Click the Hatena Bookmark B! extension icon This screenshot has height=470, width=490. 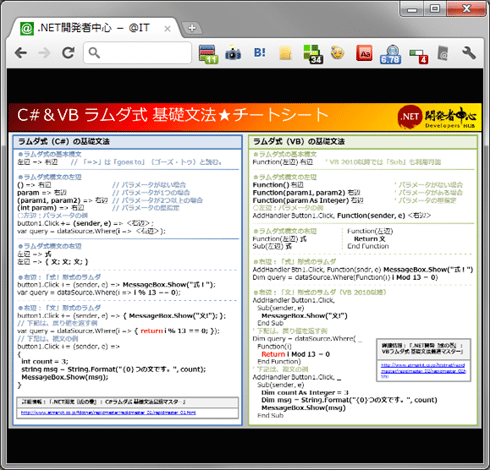click(x=260, y=53)
